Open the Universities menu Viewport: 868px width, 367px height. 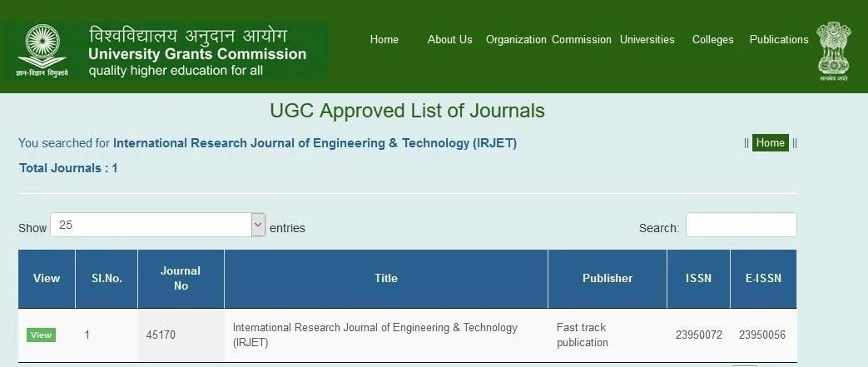click(647, 39)
